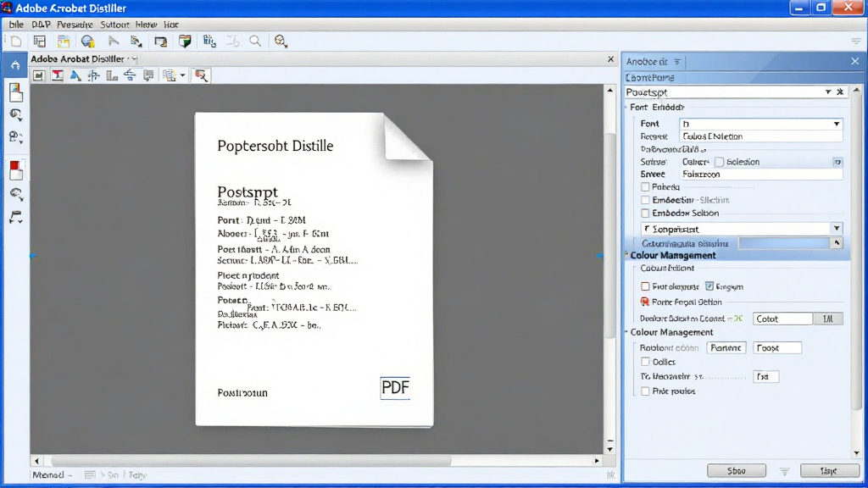Open the right panel options menu beside 'Anobce dt'

coord(677,62)
